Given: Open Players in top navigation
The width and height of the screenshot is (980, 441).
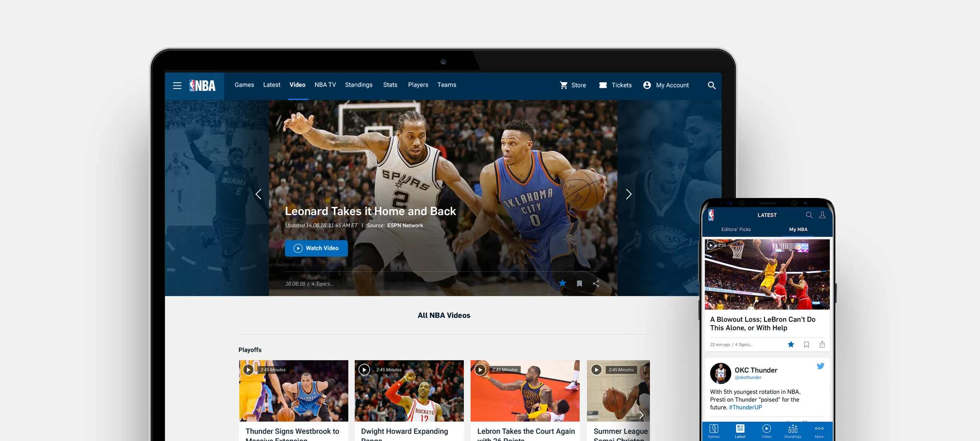Looking at the screenshot, I should point(418,85).
